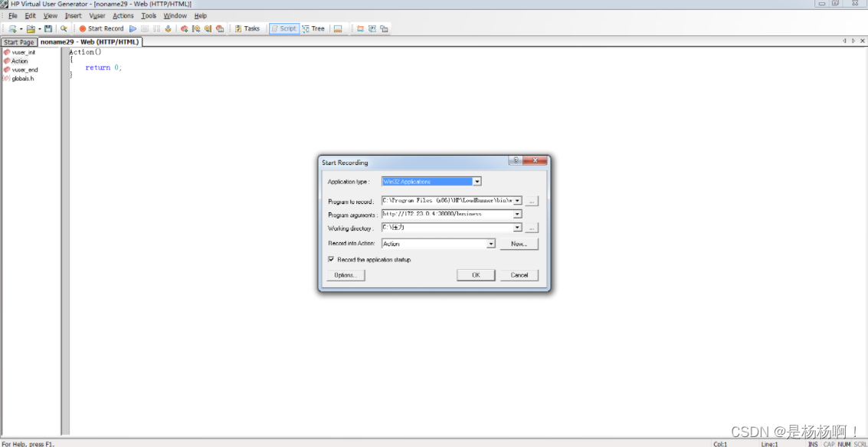Select the vuser_init section in the sidebar
This screenshot has width=868, height=447.
click(x=23, y=52)
